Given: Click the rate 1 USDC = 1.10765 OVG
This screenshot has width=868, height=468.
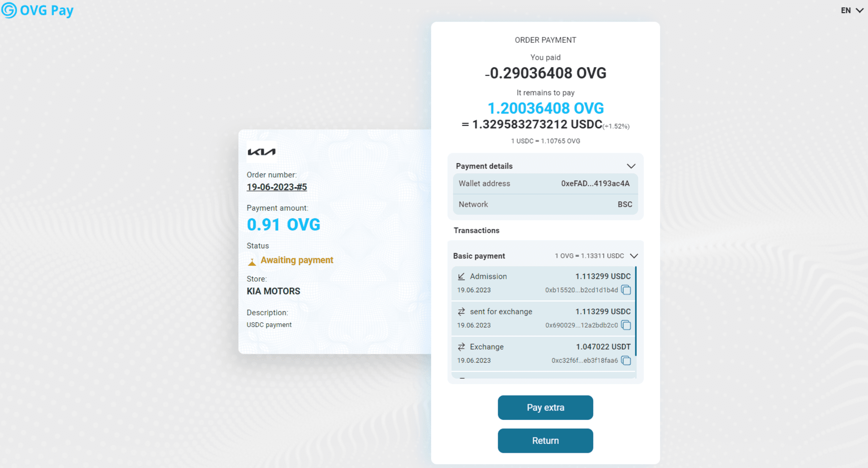Looking at the screenshot, I should (545, 141).
